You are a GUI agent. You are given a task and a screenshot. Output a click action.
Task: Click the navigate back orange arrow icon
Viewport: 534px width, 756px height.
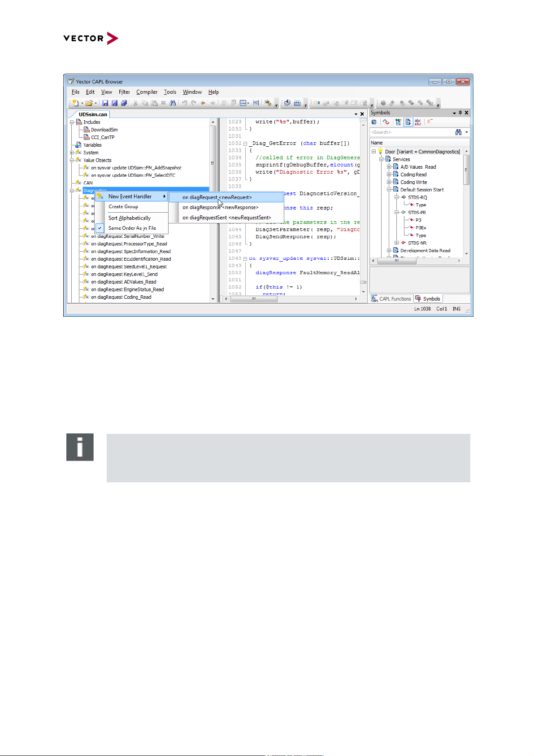pos(203,103)
